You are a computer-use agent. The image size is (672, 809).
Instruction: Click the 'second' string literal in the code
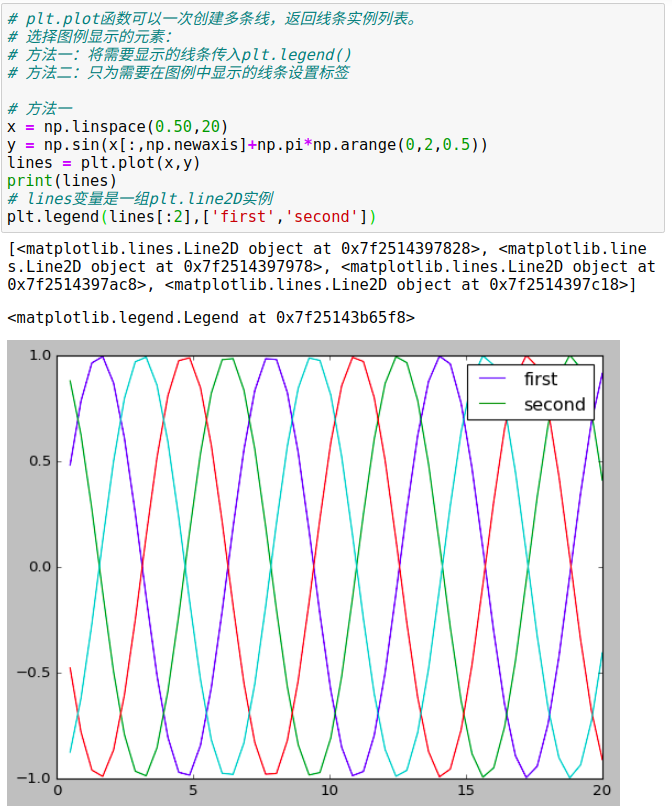tap(321, 217)
